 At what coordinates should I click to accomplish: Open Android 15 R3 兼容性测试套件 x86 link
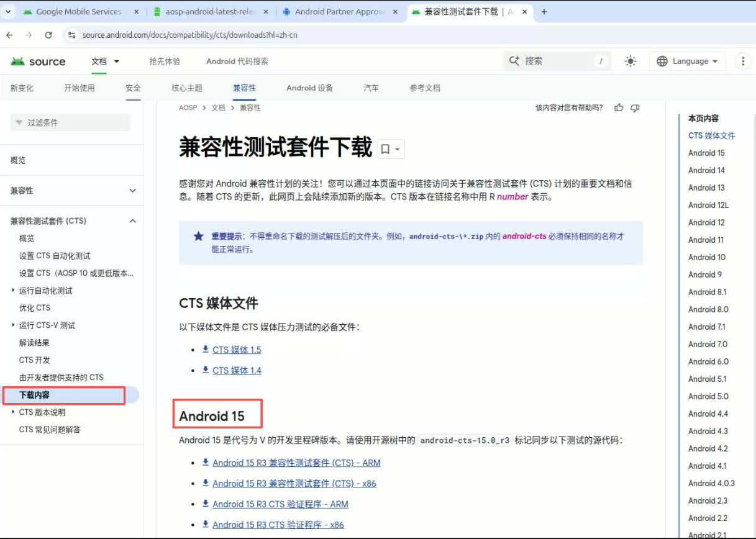[294, 483]
